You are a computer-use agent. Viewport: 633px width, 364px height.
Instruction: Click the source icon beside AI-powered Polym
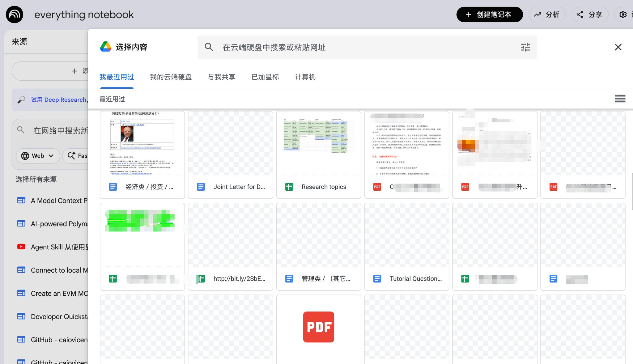(x=21, y=224)
